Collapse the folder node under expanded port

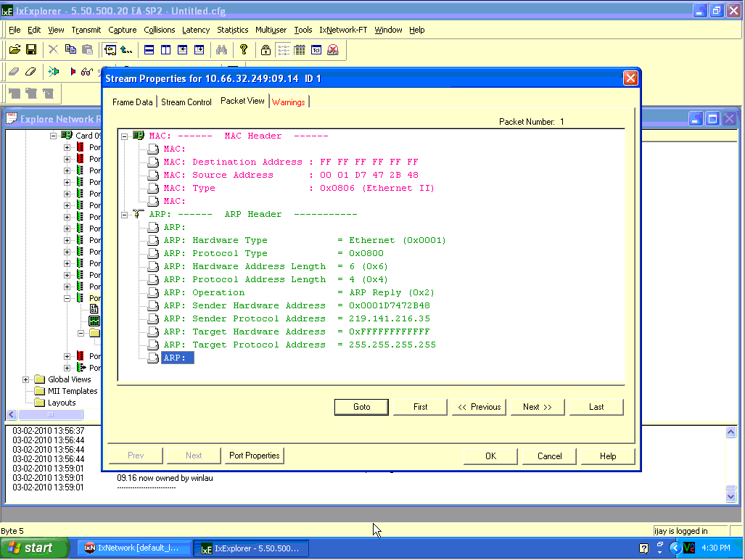click(x=81, y=333)
